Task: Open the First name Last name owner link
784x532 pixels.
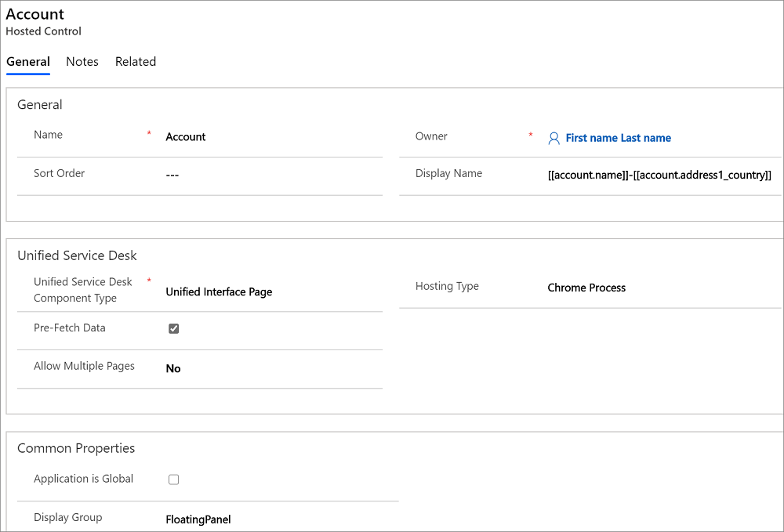Action: tap(618, 138)
